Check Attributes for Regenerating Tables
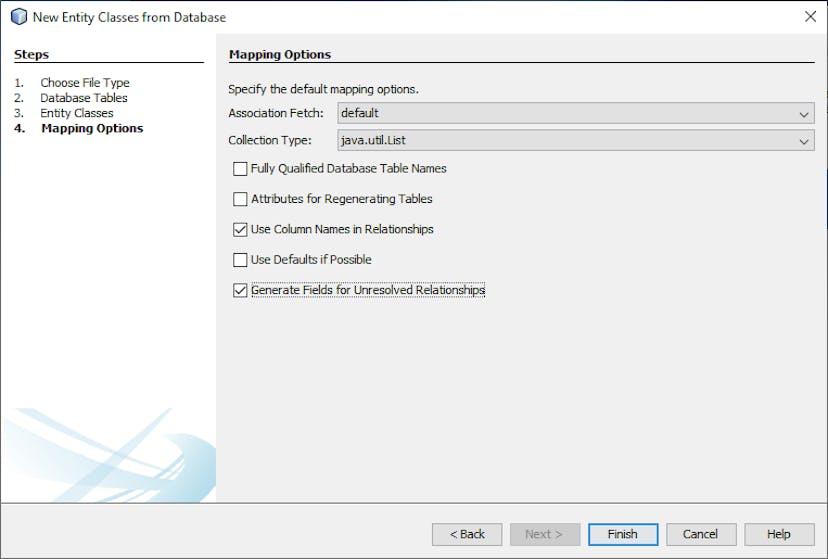Viewport: 828px width, 559px height. point(240,199)
